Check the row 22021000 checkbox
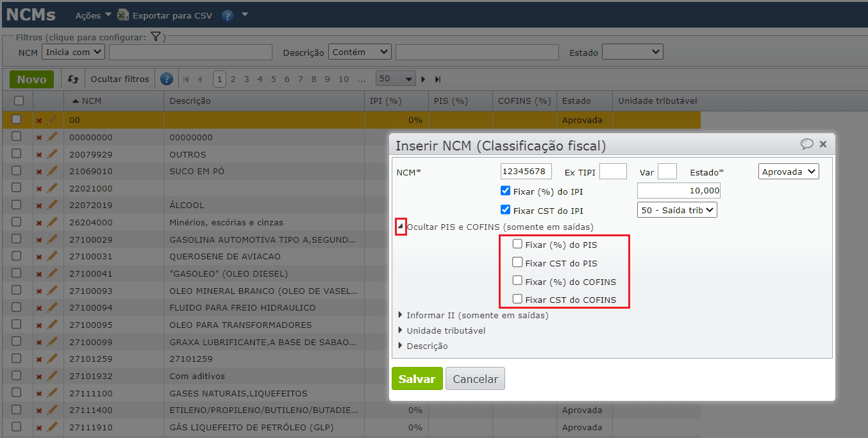 tap(17, 188)
